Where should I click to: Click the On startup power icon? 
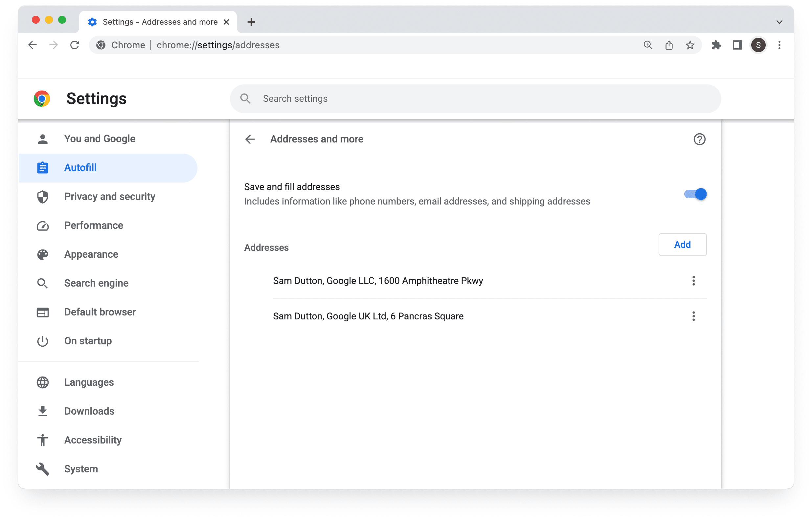tap(43, 341)
